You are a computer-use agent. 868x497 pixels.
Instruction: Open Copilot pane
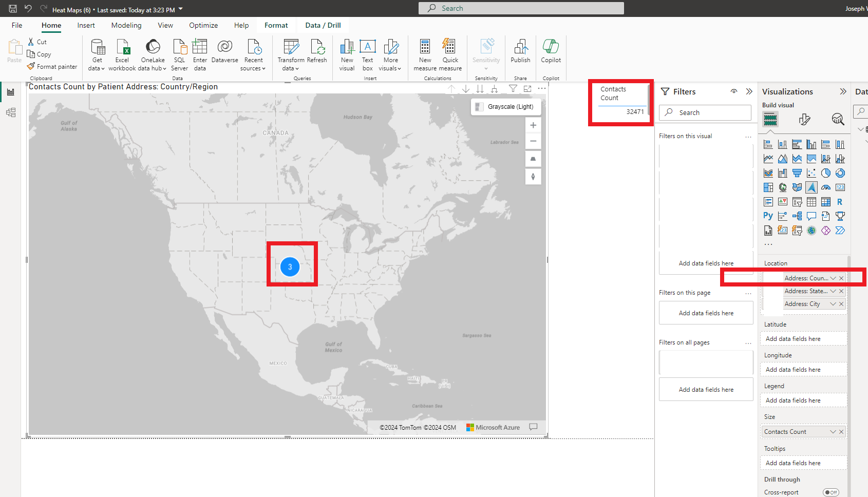click(x=551, y=51)
